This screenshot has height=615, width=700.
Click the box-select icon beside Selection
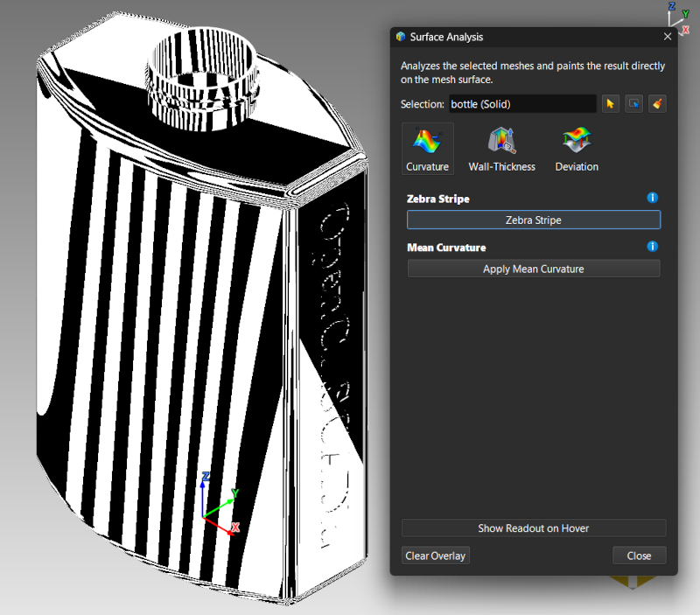(633, 104)
